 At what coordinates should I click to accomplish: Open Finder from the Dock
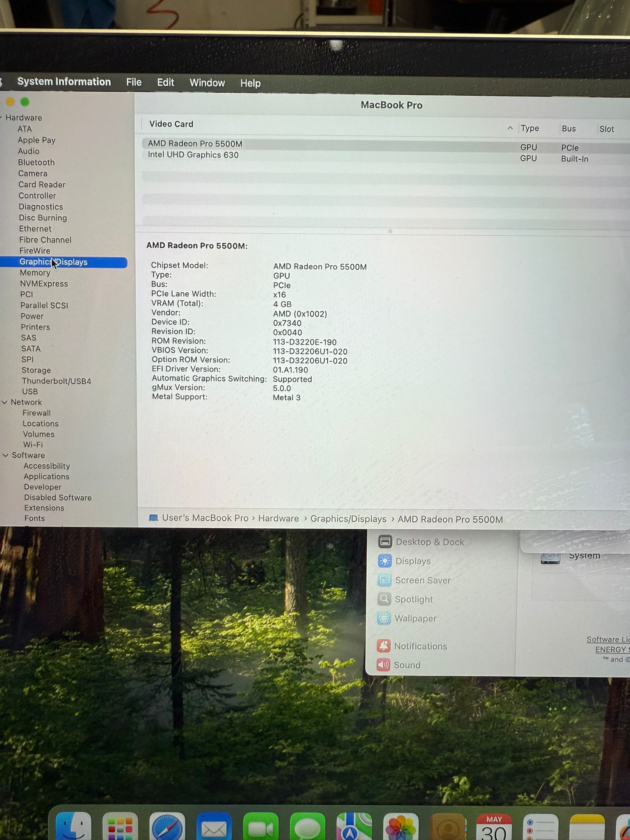[x=73, y=825]
